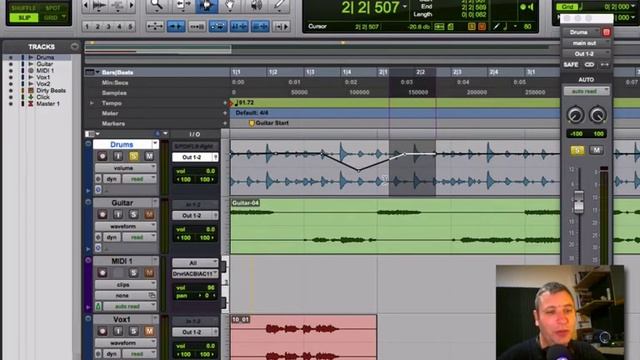Viewport: 640px width, 360px height.
Task: Toggle Solo on the Guitar track
Action: pyautogui.click(x=133, y=214)
